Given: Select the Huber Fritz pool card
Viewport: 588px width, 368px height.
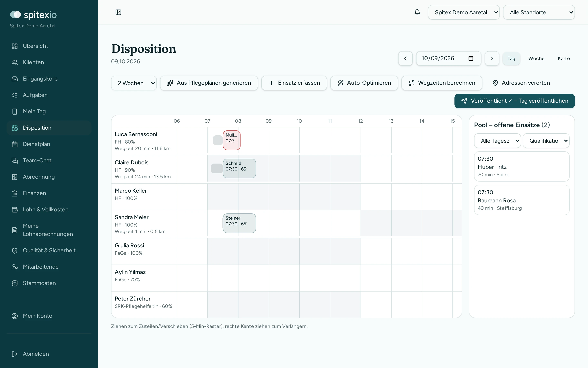Looking at the screenshot, I should [x=521, y=166].
